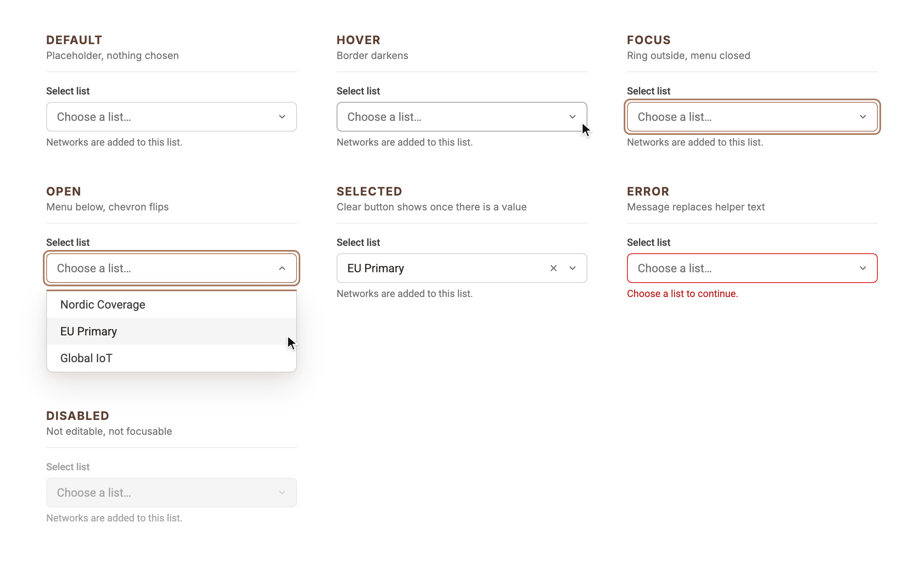Click 'Message replaces helper text' description
Viewport: 924px width, 561px height.
[x=696, y=207]
